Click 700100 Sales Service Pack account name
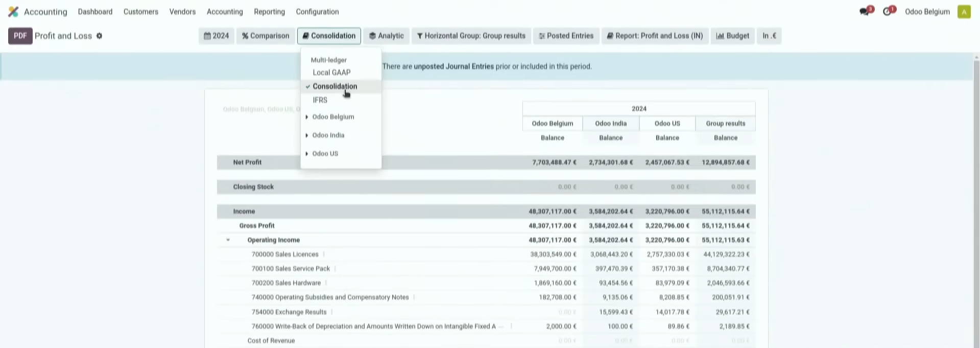Viewport: 980px width, 348px height. (x=291, y=269)
